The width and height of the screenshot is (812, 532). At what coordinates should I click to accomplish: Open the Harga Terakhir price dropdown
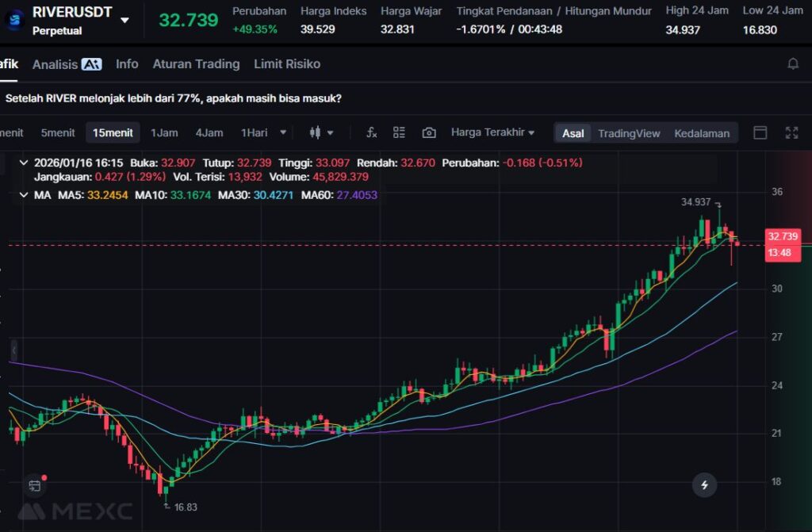click(x=492, y=132)
